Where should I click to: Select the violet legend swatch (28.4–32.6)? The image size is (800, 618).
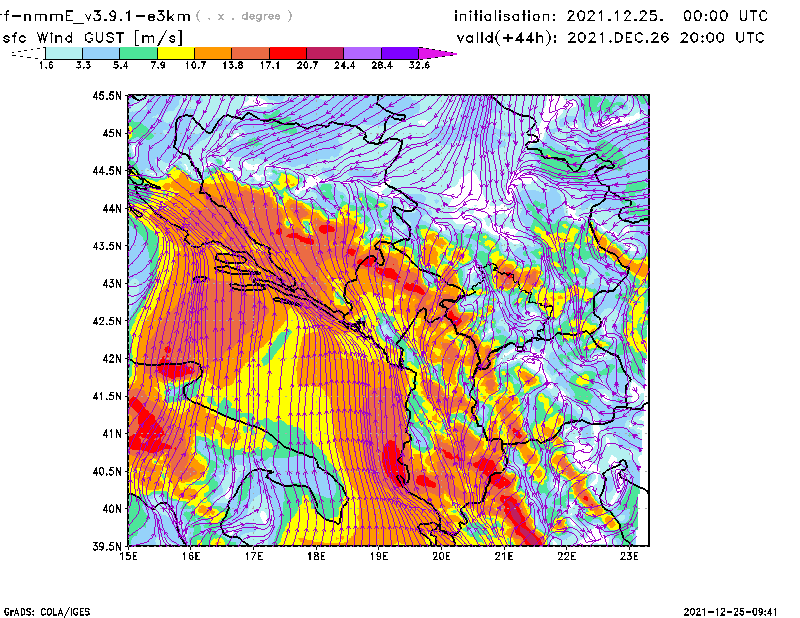pyautogui.click(x=399, y=53)
